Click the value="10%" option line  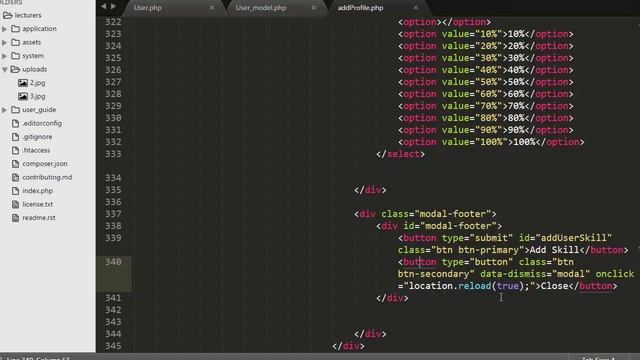tap(486, 34)
